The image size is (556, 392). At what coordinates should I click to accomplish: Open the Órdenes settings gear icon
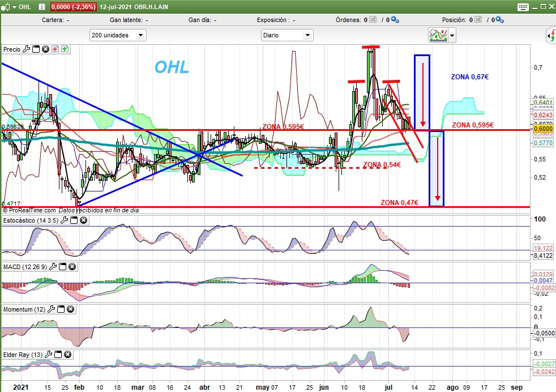(x=395, y=20)
